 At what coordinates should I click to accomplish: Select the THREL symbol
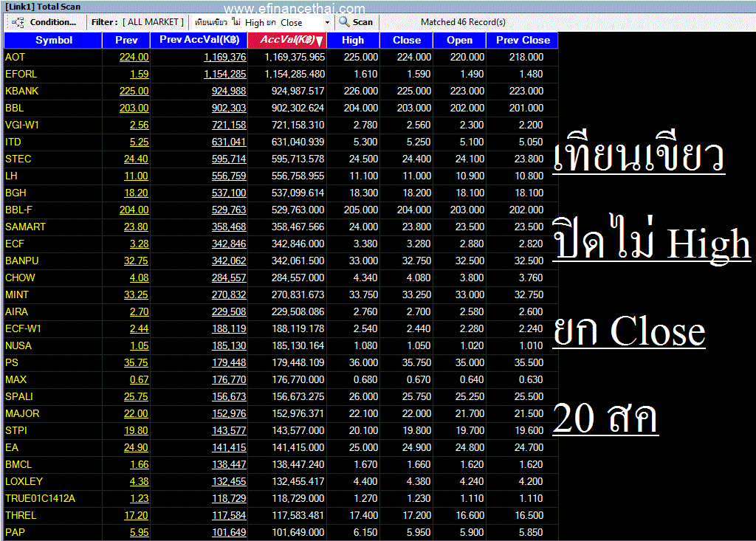21,515
